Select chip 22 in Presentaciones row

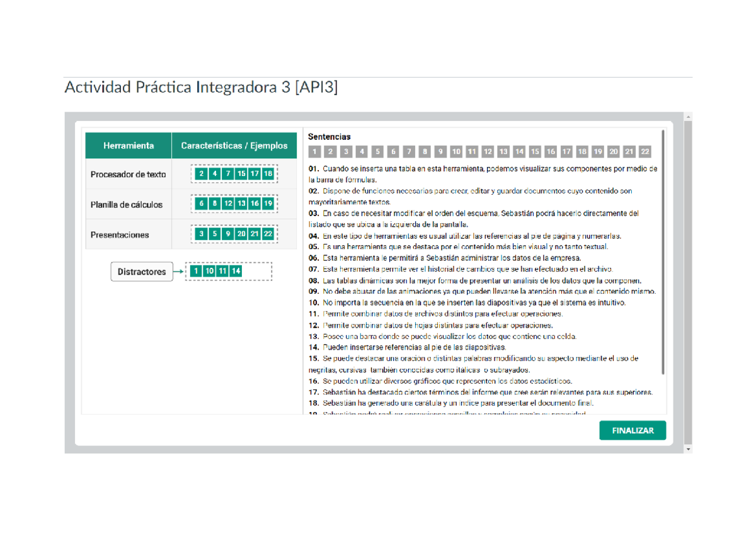click(268, 233)
